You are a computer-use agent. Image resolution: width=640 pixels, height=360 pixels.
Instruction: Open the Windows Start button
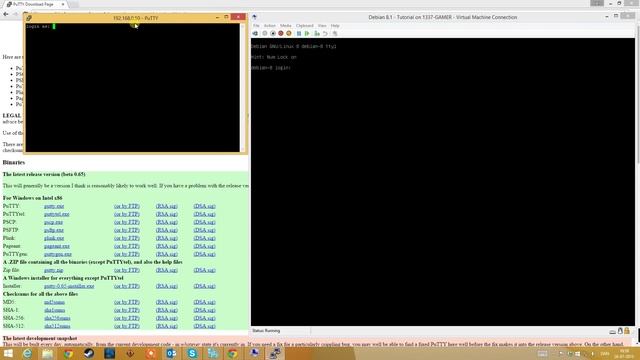(x=8, y=353)
